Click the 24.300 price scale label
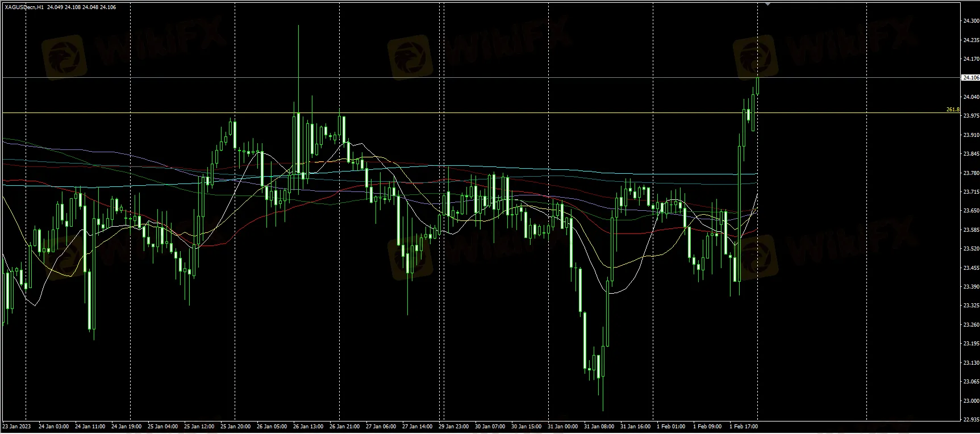Image resolution: width=980 pixels, height=434 pixels. click(x=970, y=21)
